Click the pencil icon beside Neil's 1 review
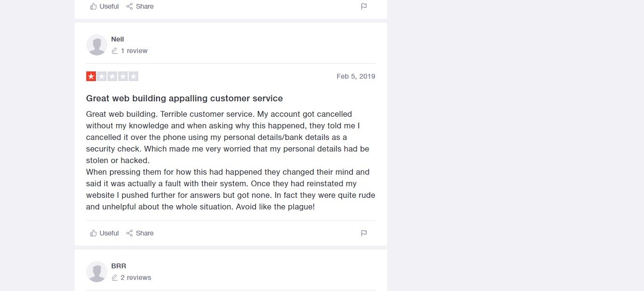644x291 pixels. (114, 51)
